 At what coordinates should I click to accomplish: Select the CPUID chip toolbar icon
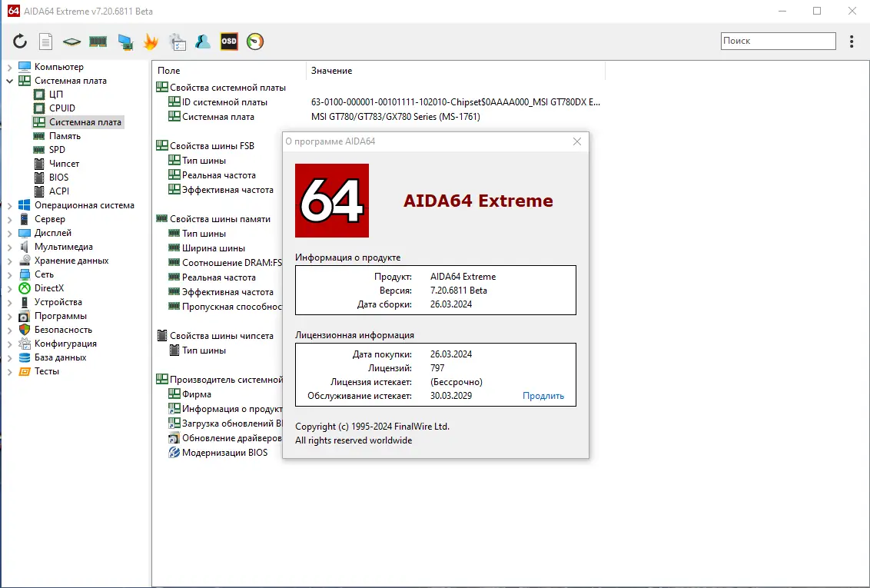click(70, 42)
